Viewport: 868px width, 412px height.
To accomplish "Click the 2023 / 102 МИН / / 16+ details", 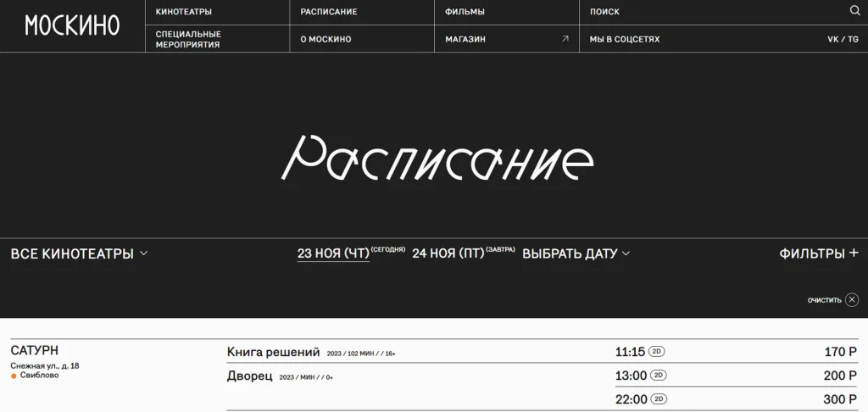I will tap(361, 354).
